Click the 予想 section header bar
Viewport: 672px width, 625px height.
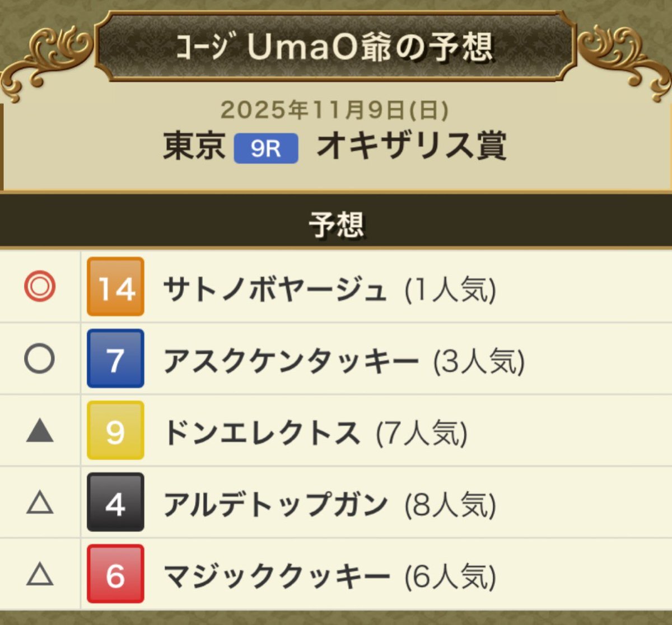[336, 223]
